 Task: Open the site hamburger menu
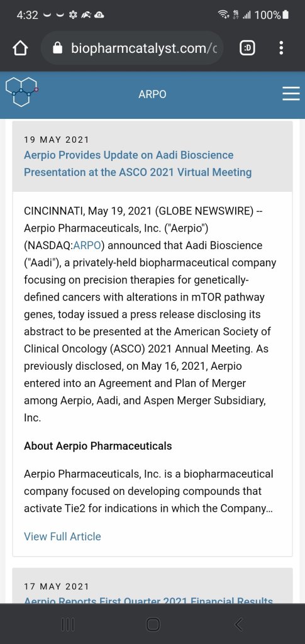(x=291, y=94)
